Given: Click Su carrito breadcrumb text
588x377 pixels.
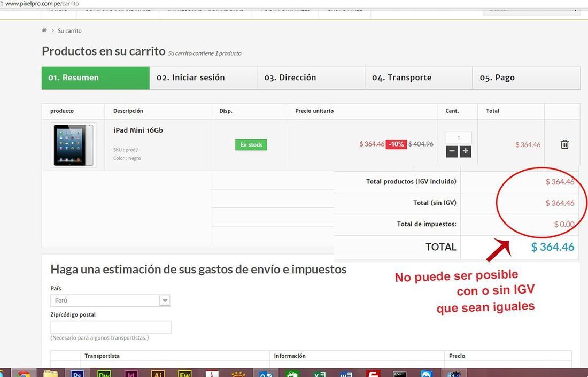Looking at the screenshot, I should coord(69,31).
